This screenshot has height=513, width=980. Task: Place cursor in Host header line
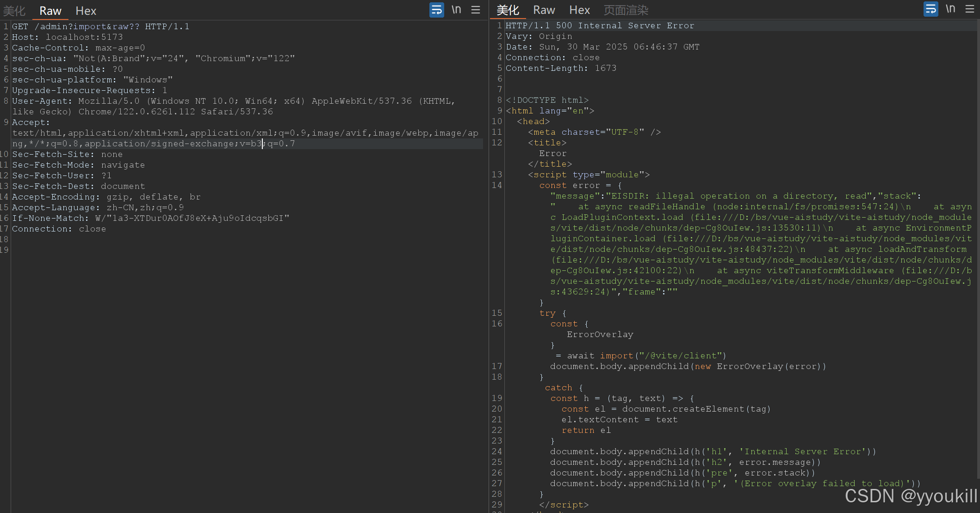coord(67,37)
